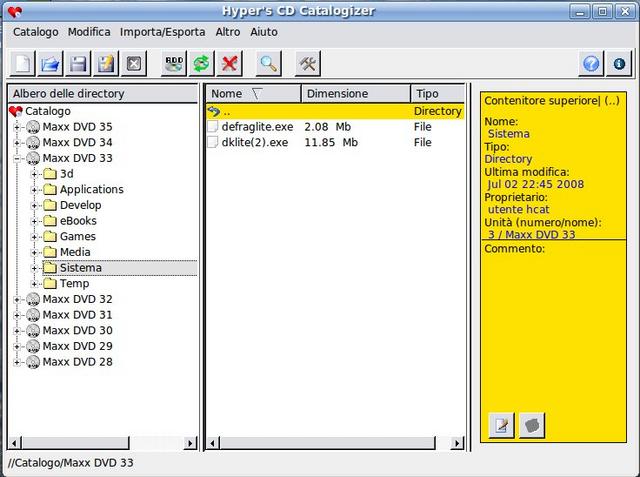The image size is (640, 477).
Task: Click file icon beside dklite(2).exe
Action: coord(213,142)
